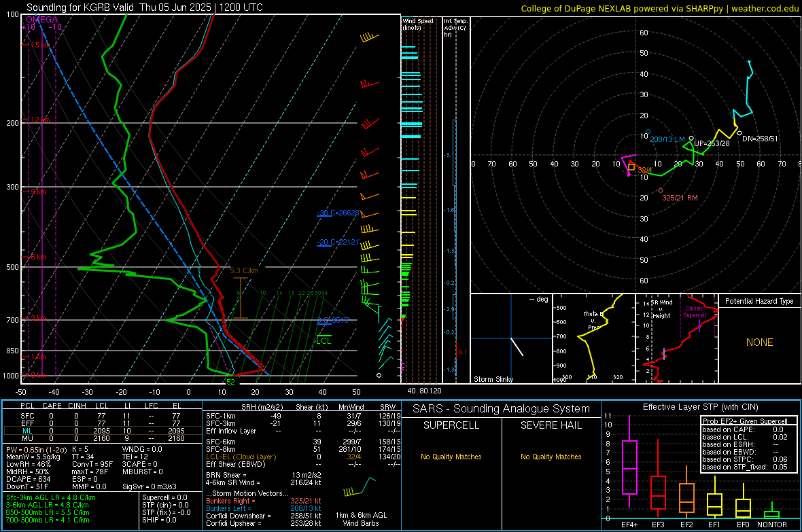Click the SigSvr = 0 m3/s3 value
Screen dimensions: 802x532
(150, 486)
